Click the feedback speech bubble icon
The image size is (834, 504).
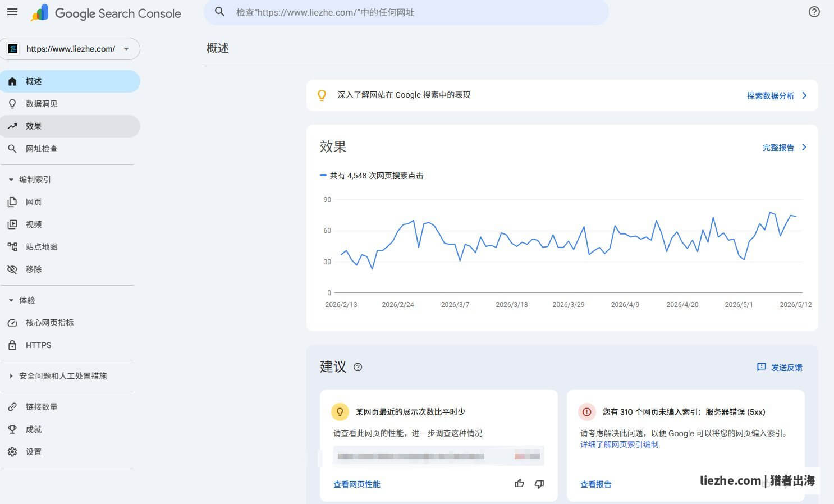(x=762, y=367)
